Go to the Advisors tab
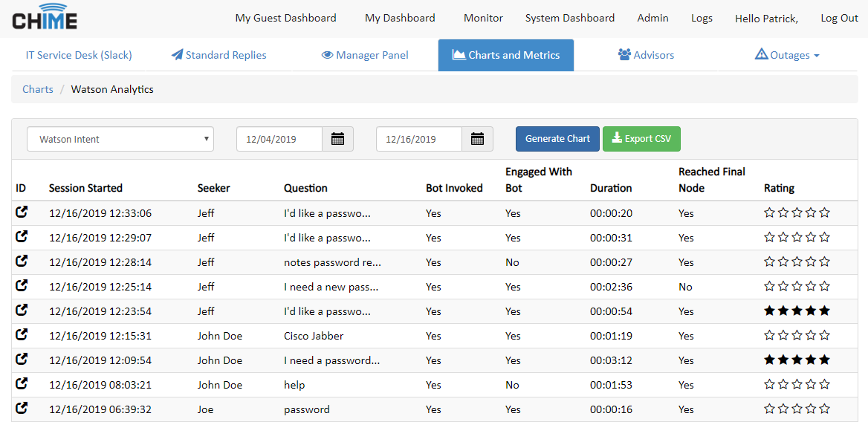Screen dimensions: 868x422 pos(646,55)
